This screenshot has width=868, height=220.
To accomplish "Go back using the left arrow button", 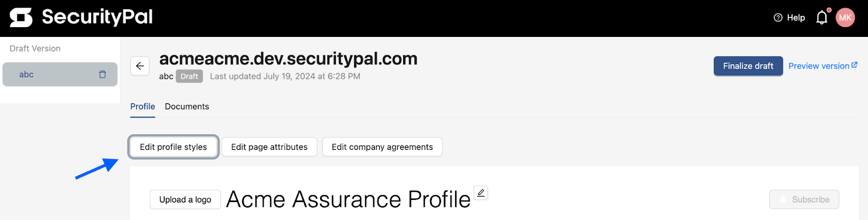I will (x=140, y=66).
